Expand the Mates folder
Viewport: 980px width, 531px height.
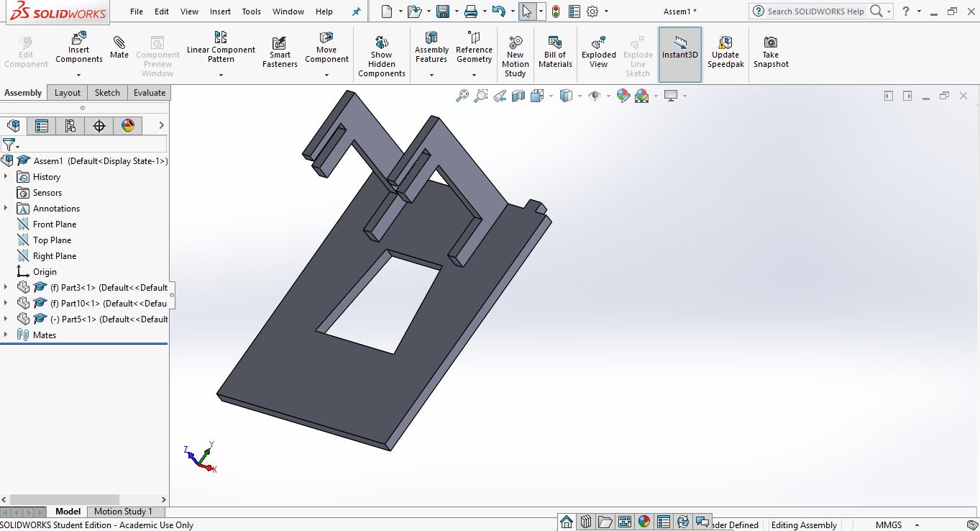point(6,335)
